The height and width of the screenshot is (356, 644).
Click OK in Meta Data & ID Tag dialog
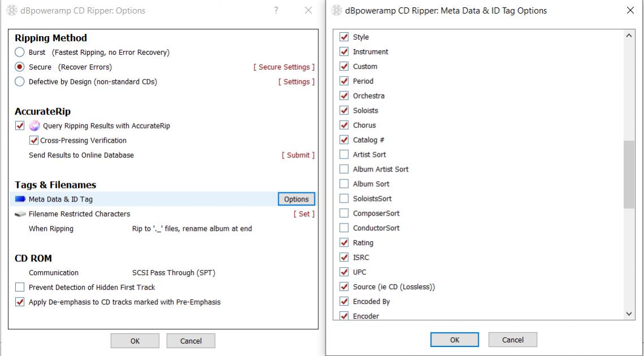[x=455, y=340]
